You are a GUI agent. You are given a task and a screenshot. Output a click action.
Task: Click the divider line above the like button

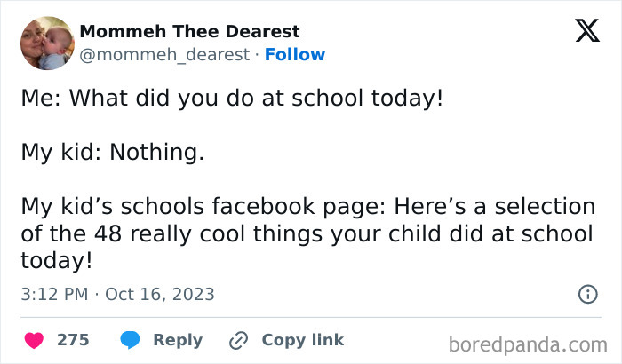coord(311,317)
